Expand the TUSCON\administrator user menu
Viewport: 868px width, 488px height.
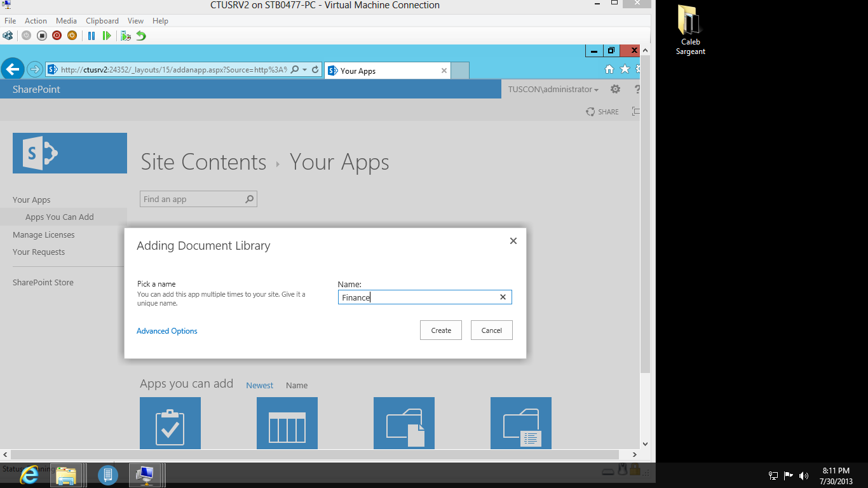pyautogui.click(x=553, y=90)
